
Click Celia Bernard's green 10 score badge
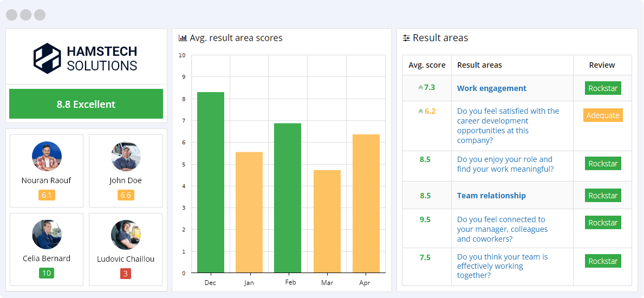click(x=47, y=273)
